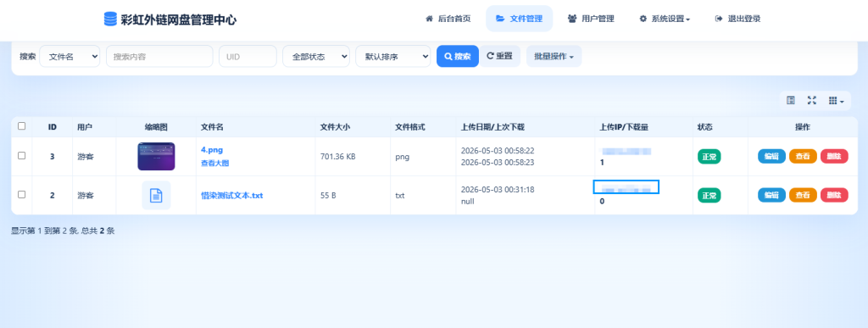Open the 惜染测试文本.txt file link
The width and height of the screenshot is (868, 328).
[x=232, y=195]
